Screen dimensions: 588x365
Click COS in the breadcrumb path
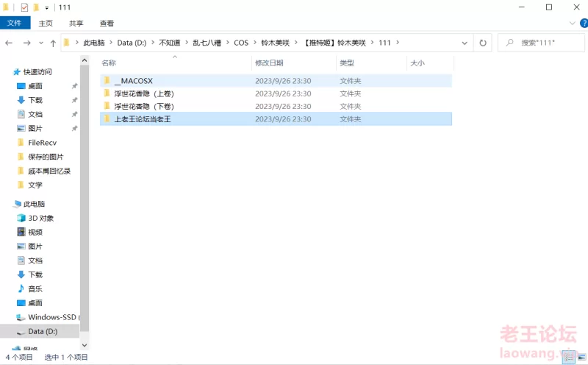241,43
